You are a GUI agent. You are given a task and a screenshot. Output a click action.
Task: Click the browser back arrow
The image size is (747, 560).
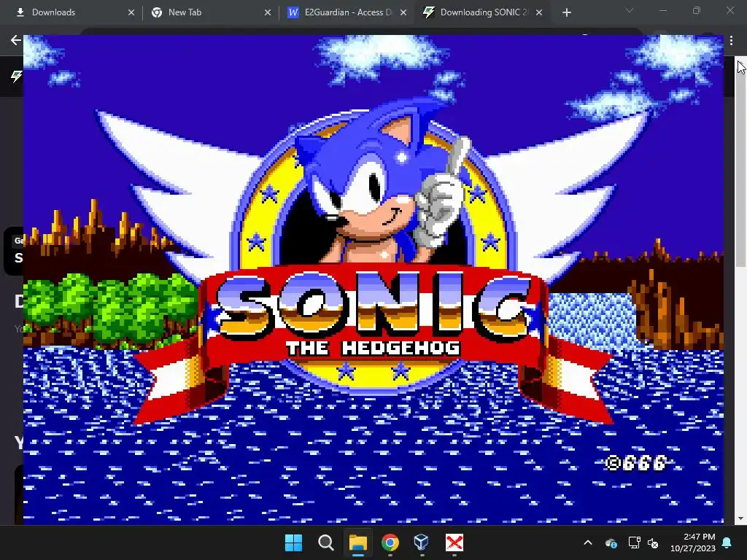16,40
